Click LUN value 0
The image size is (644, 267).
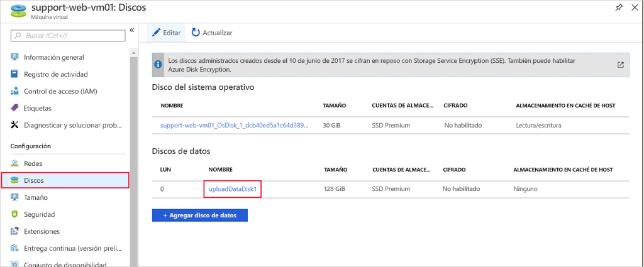click(162, 189)
